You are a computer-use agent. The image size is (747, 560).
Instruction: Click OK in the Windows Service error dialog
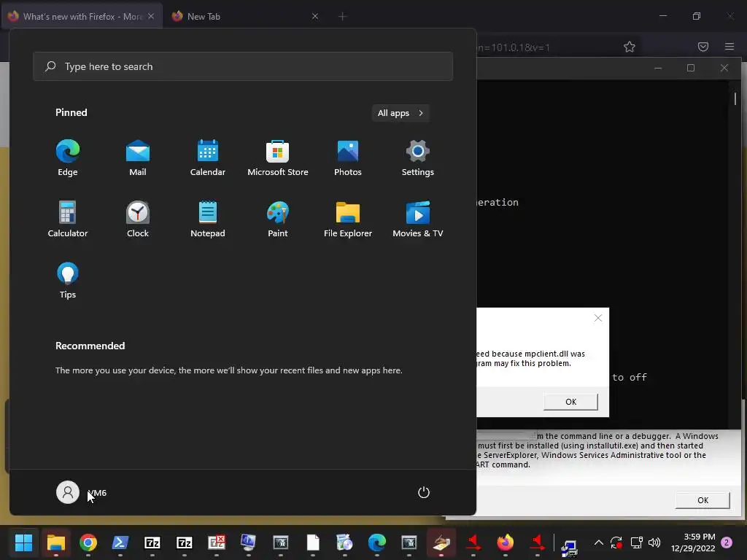[x=703, y=500]
